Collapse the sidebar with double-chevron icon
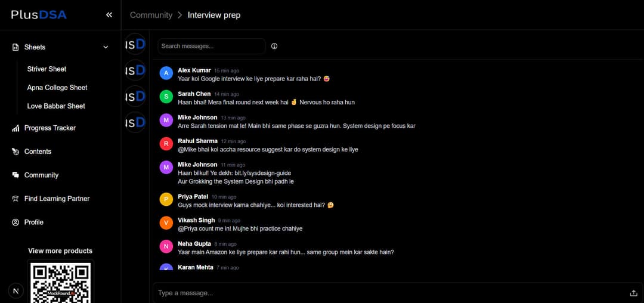Viewport: 644px width, 303px height. coord(109,15)
